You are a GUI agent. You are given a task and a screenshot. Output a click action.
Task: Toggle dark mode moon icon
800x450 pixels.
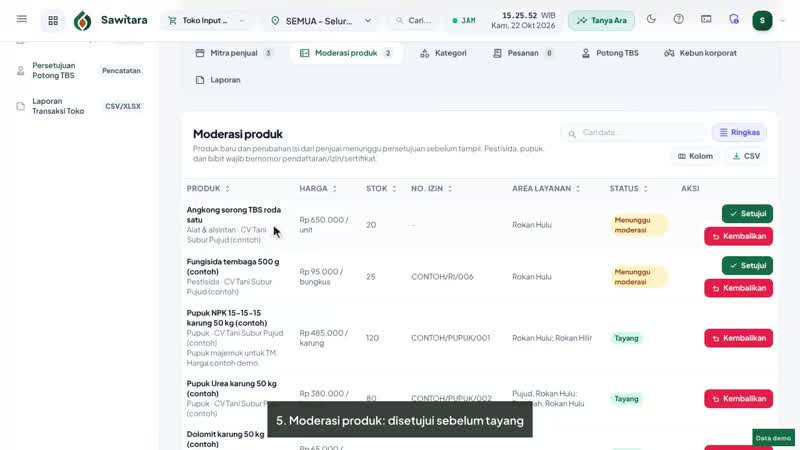pyautogui.click(x=651, y=19)
